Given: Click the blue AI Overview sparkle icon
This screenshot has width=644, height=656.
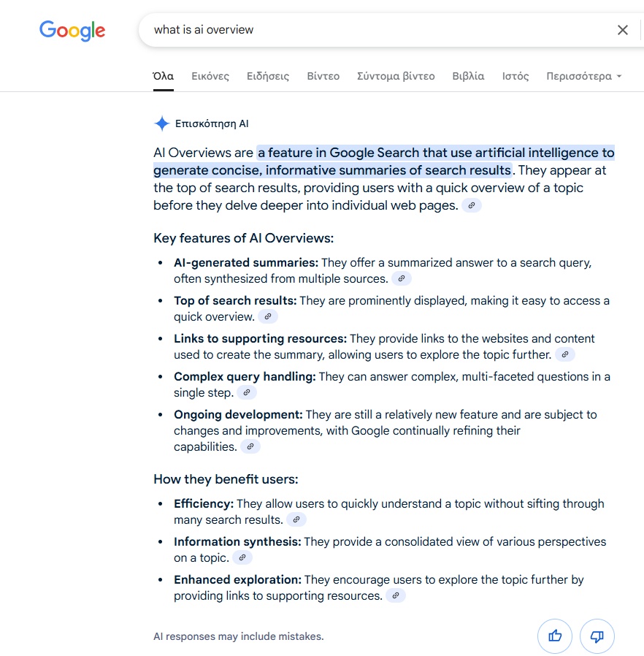Looking at the screenshot, I should tap(162, 124).
